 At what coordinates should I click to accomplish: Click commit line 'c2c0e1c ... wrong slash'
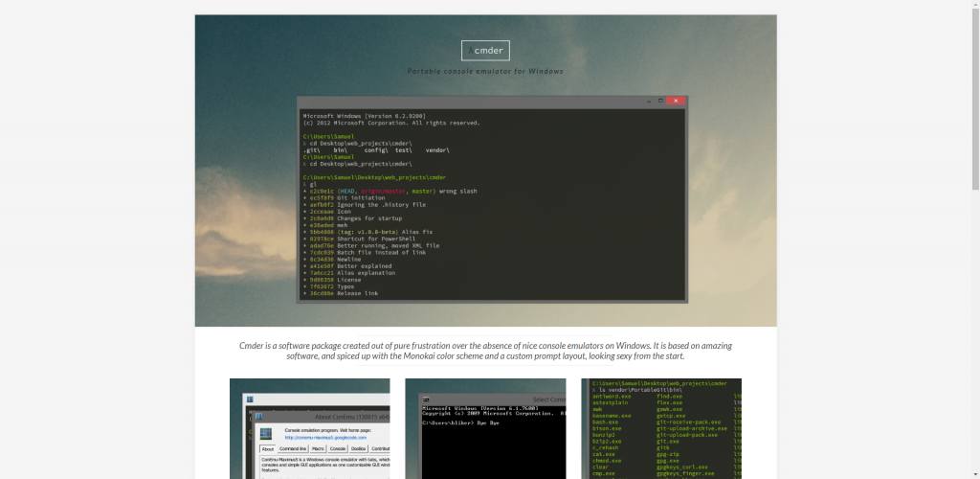pyautogui.click(x=390, y=192)
